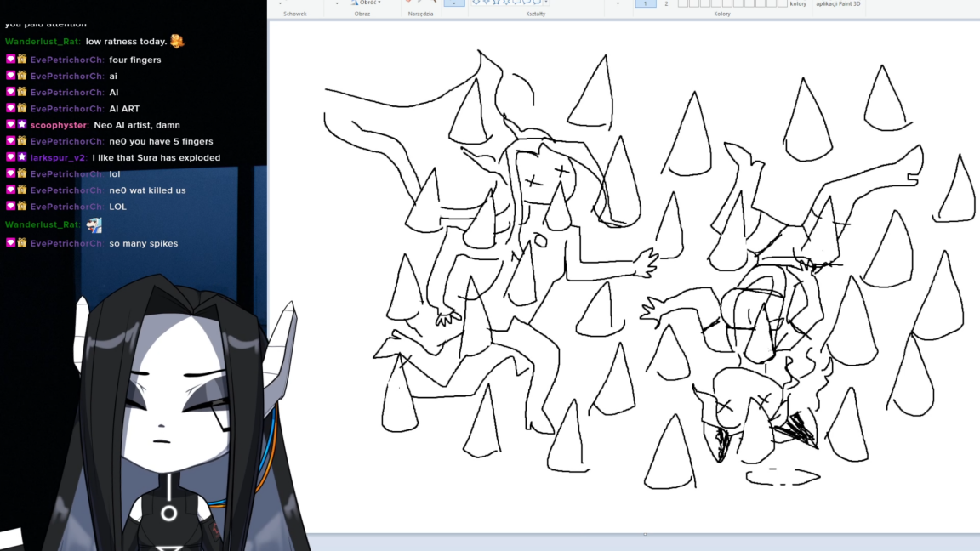The image size is (980, 551).
Task: Click EvePetrichorCh name beside 'four fingers'
Action: [66, 60]
